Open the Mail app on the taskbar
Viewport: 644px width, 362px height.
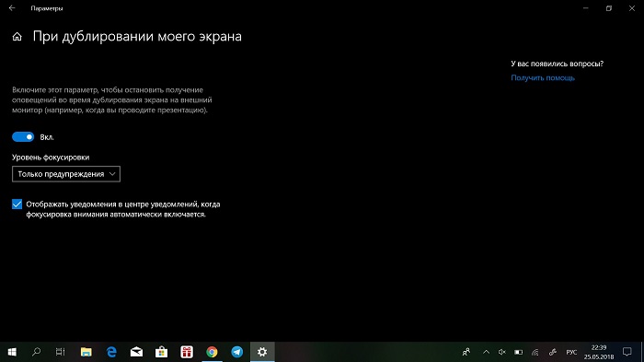point(136,352)
